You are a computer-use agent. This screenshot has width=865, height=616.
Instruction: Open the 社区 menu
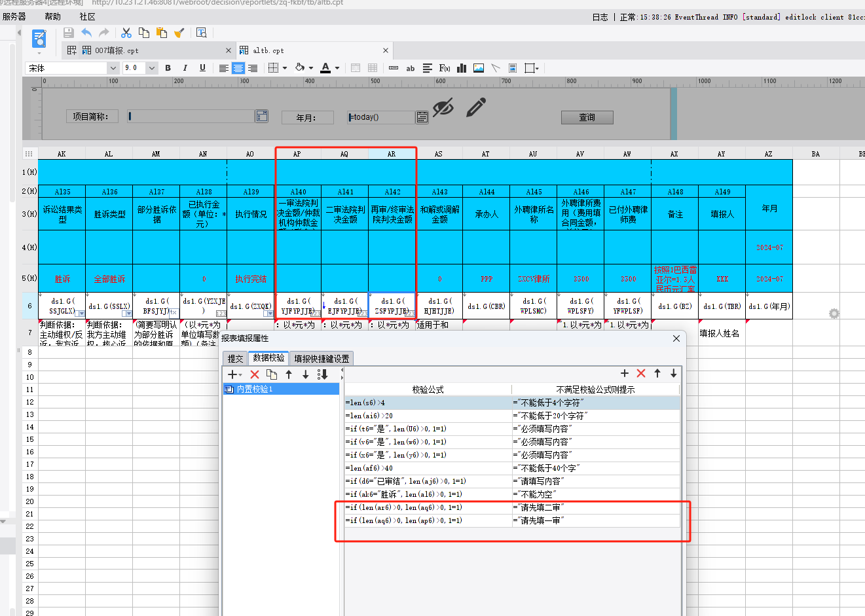[x=87, y=16]
